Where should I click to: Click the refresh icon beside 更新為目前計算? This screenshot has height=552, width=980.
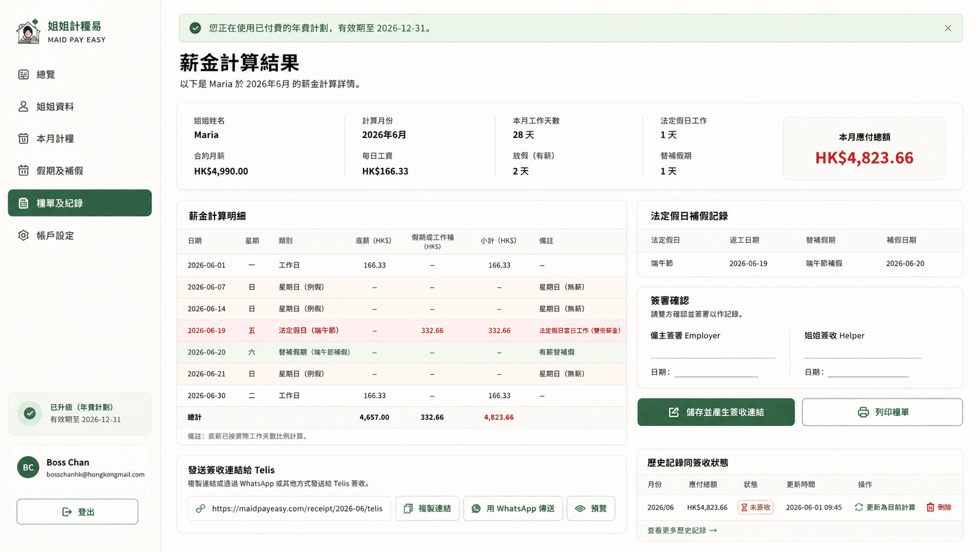(x=859, y=507)
